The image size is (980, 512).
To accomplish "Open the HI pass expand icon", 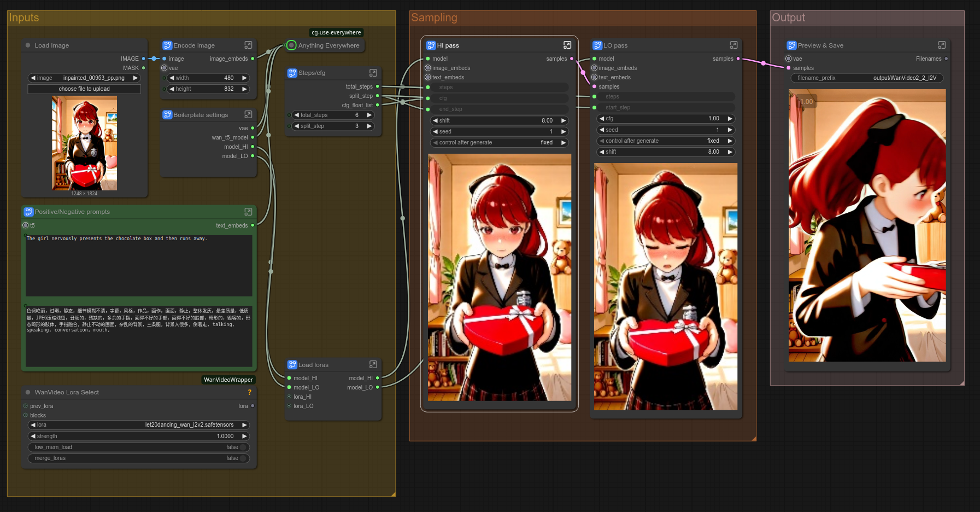I will (x=567, y=45).
